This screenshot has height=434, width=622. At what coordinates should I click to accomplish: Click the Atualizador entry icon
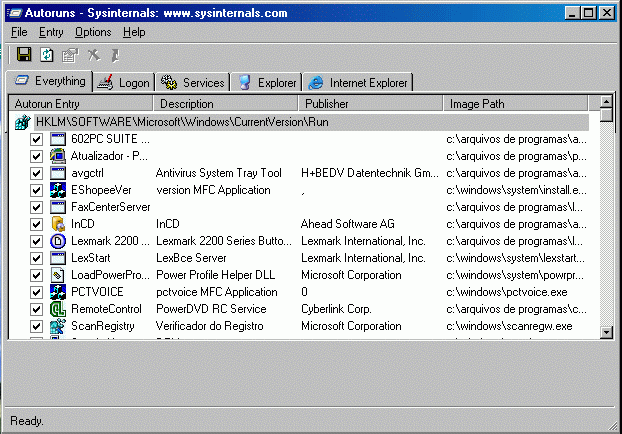(x=58, y=156)
